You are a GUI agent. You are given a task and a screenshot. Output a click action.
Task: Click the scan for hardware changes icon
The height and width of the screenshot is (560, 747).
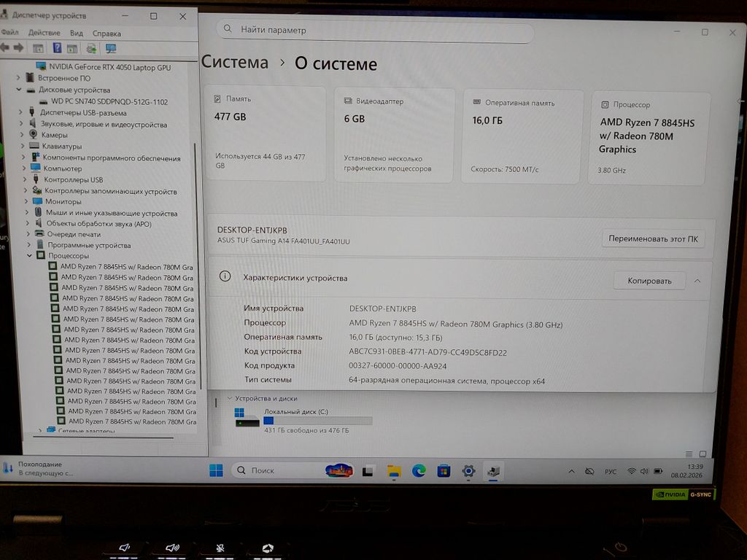(x=91, y=48)
